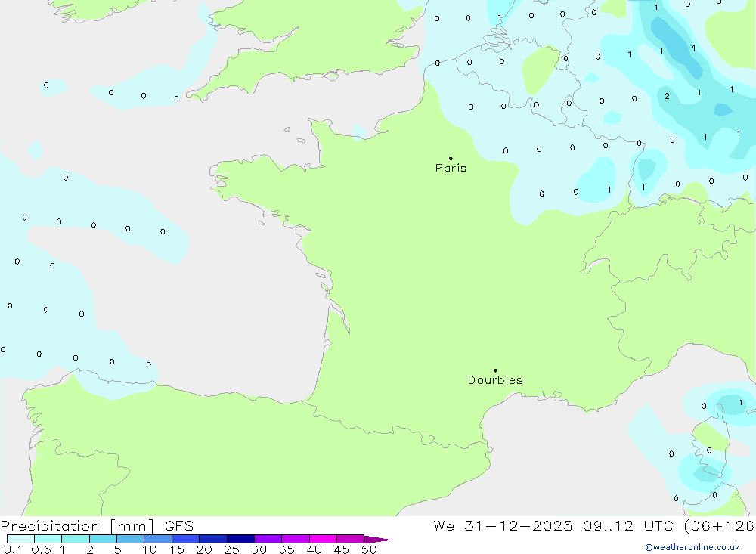This screenshot has height=554, width=756.
Task: Pick the lightest 0.1–0.5 mm legend swatch
Action: pyautogui.click(x=20, y=539)
